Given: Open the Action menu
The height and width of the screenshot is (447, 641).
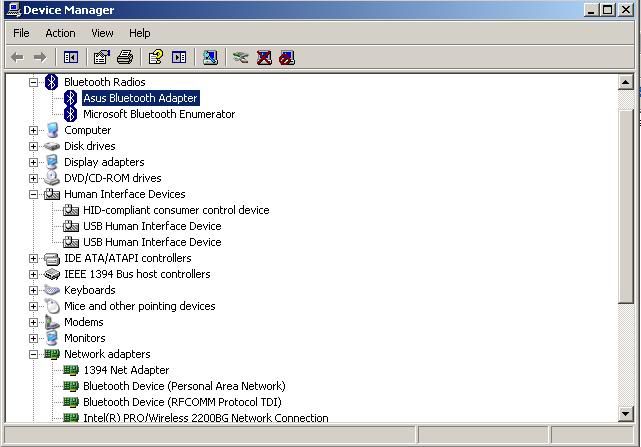Looking at the screenshot, I should pyautogui.click(x=61, y=33).
